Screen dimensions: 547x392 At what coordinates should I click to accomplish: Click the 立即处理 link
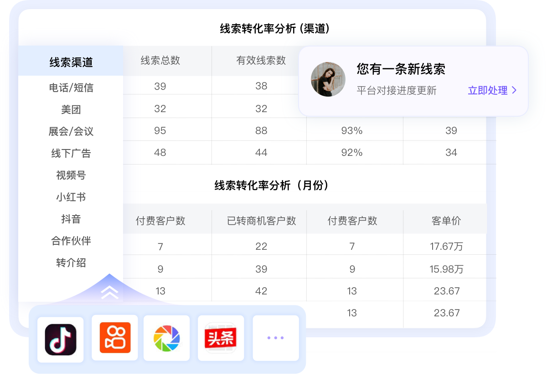point(488,91)
